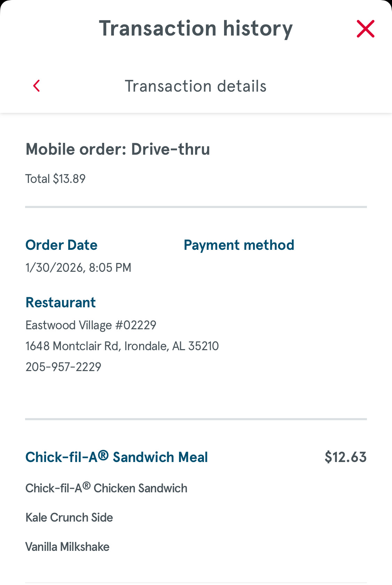
Task: Select the 1/30/2026, 8:05 PM timestamp
Action: pos(78,268)
